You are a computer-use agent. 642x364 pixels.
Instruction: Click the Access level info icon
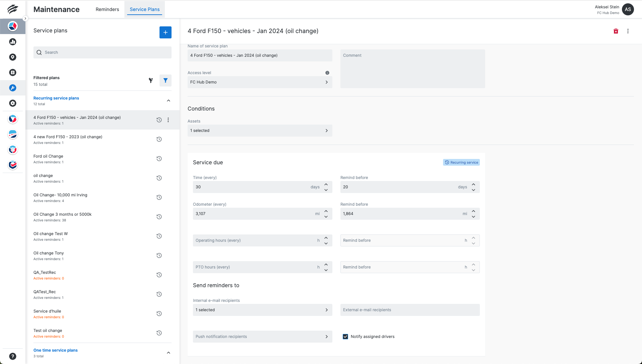pos(327,73)
